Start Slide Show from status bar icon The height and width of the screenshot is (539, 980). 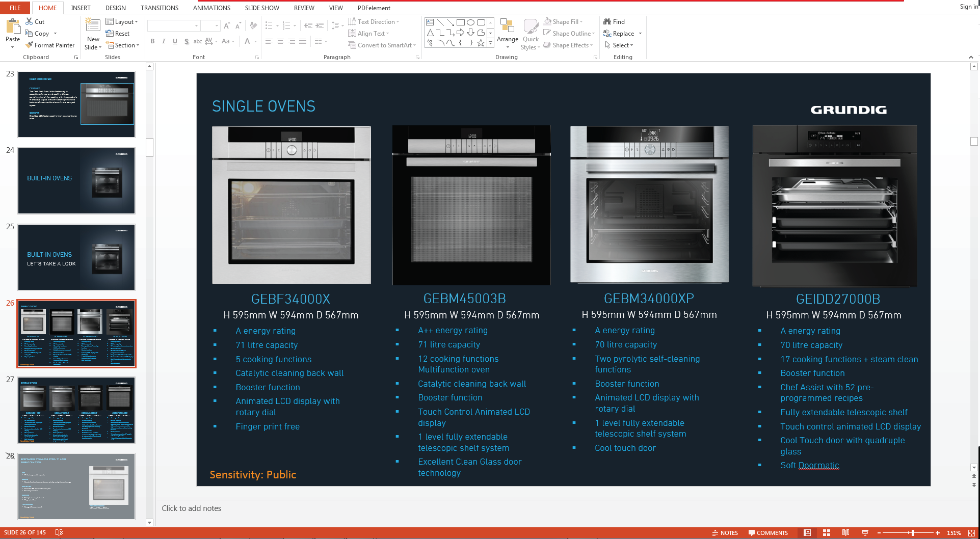(865, 532)
